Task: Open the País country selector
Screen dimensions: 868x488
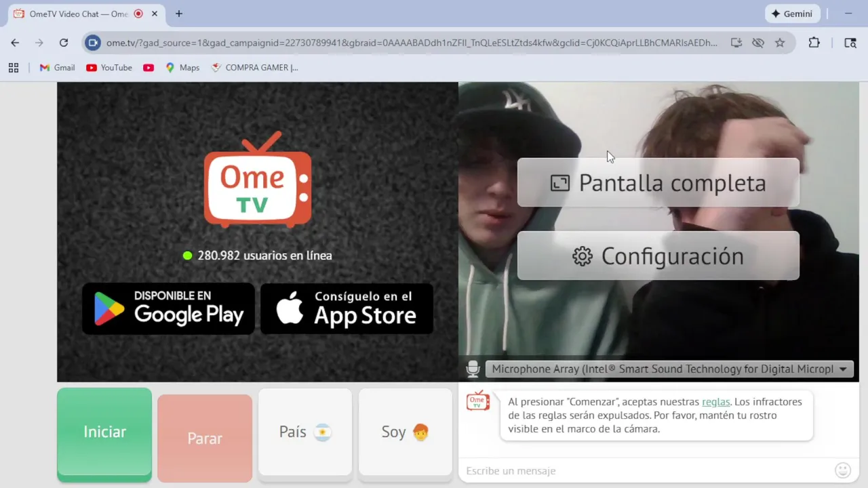Action: coord(305,432)
